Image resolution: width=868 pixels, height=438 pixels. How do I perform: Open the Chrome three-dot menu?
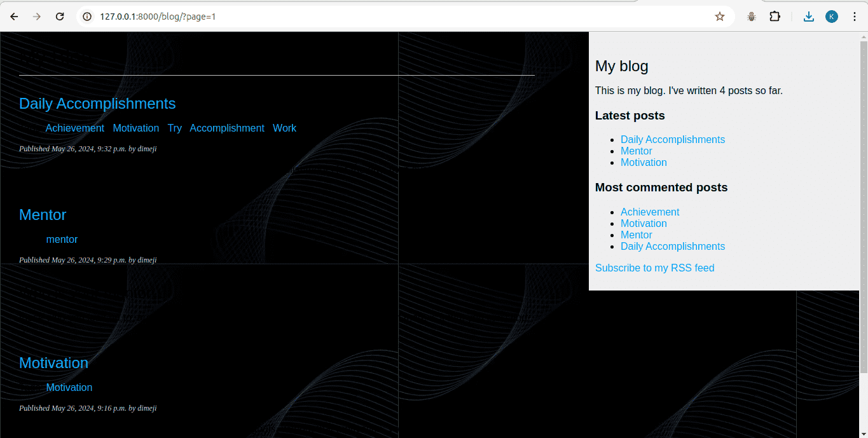[x=854, y=17]
